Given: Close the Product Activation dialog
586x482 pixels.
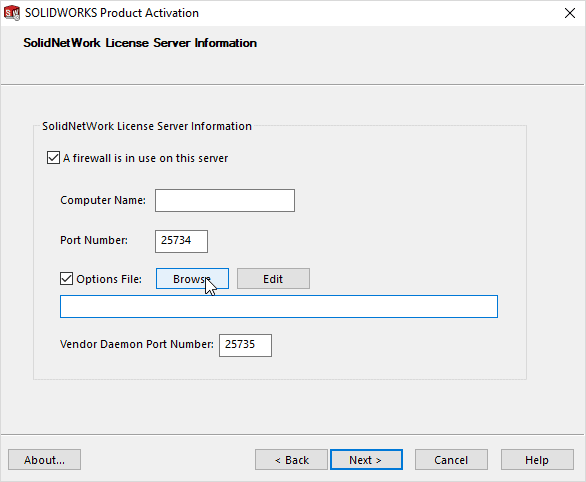Looking at the screenshot, I should [x=570, y=13].
